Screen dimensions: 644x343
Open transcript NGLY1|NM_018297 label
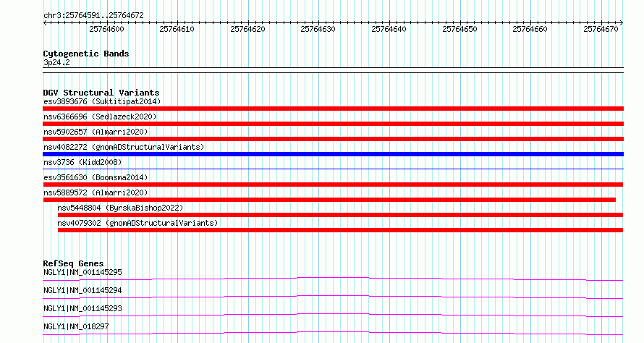click(76, 326)
